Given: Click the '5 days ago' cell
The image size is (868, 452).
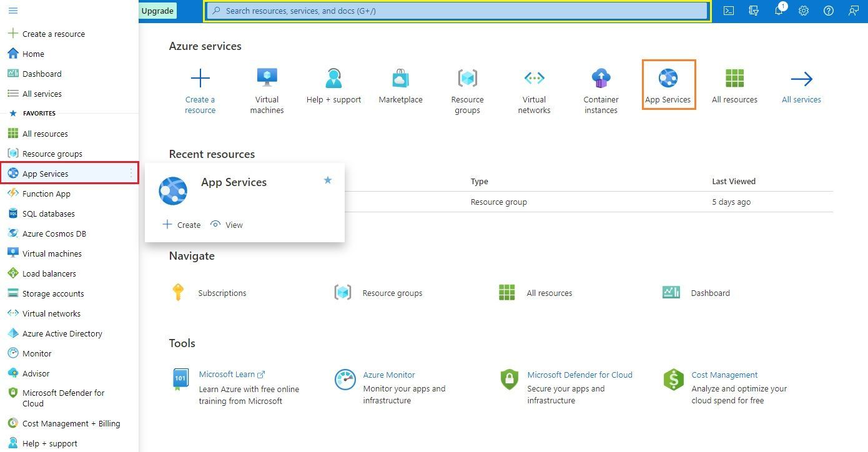Looking at the screenshot, I should point(731,202).
